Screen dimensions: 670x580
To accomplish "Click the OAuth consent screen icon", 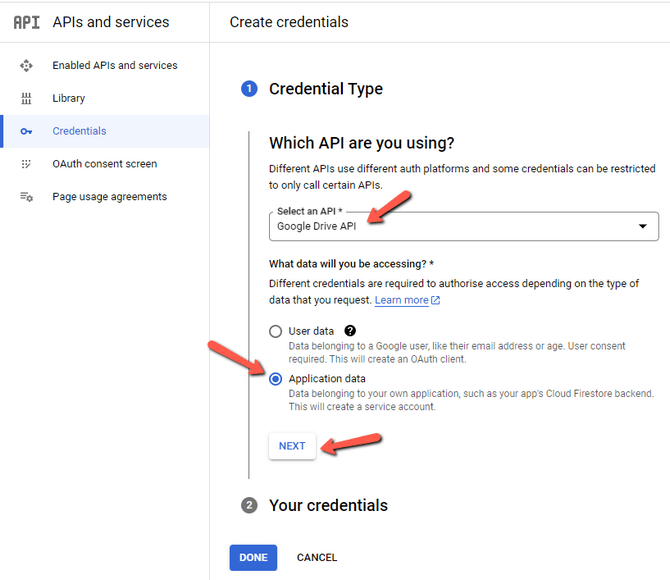I will click(x=26, y=164).
